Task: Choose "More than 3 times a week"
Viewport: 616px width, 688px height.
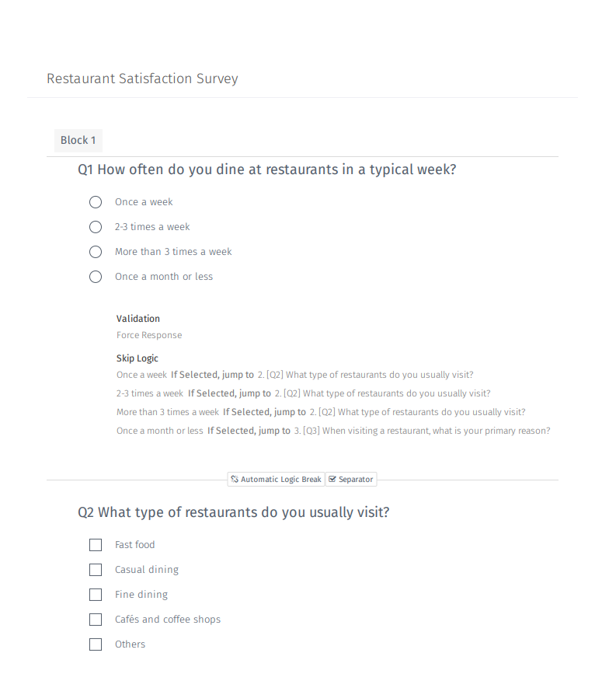Action: point(95,251)
